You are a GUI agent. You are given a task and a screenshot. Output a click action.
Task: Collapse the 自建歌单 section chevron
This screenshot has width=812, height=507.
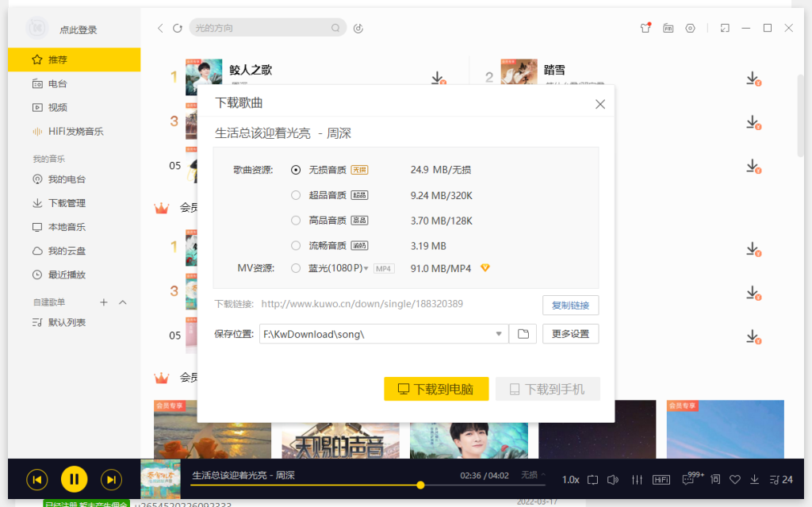[123, 302]
